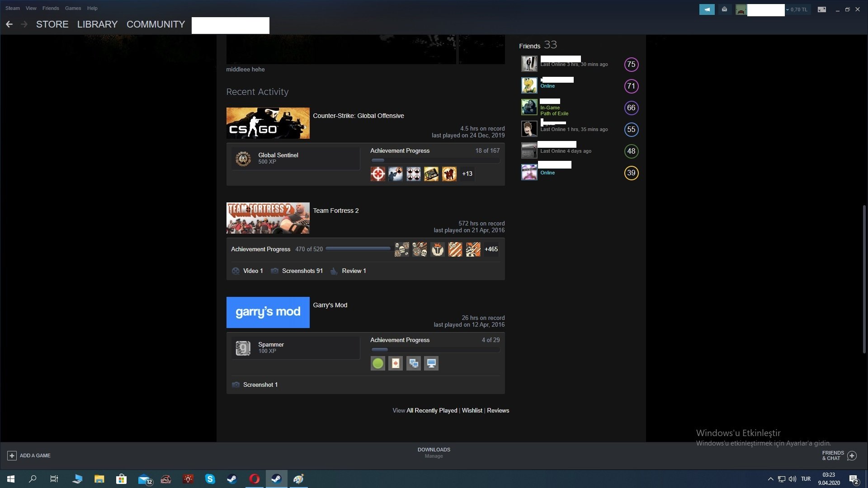Image resolution: width=868 pixels, height=488 pixels.
Task: Open Review 1 link for Team Fortress 2
Action: point(348,271)
